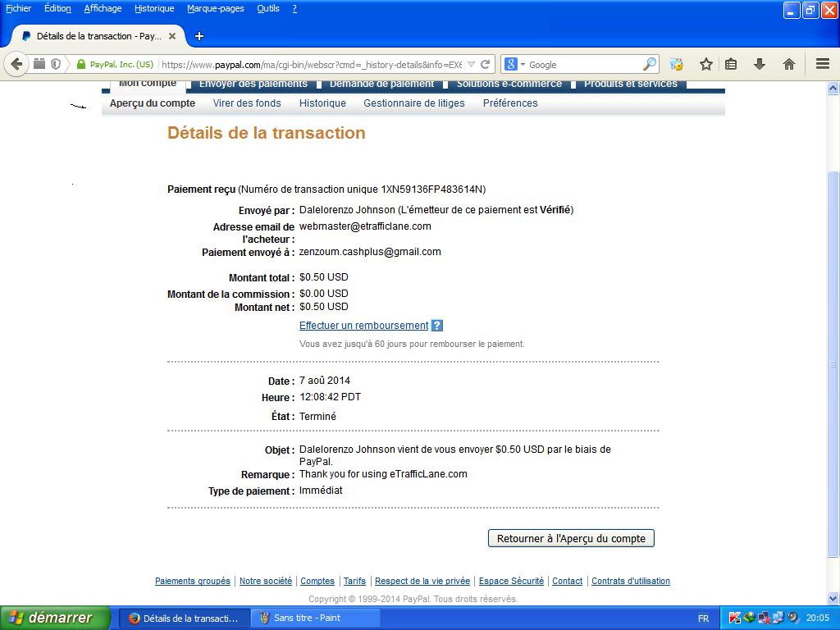Click the Google search input field

coord(584,64)
